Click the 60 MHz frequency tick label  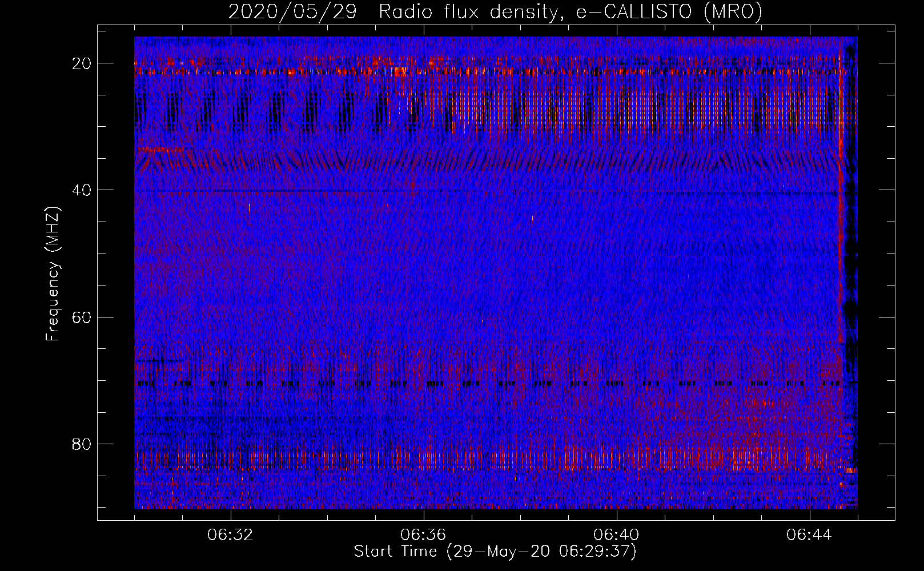[82, 316]
